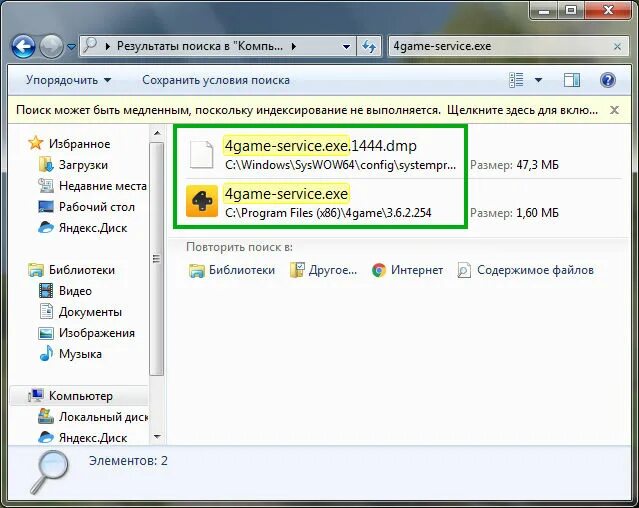This screenshot has width=639, height=508.
Task: Select Библиотеки in navigation pane
Action: [x=82, y=270]
